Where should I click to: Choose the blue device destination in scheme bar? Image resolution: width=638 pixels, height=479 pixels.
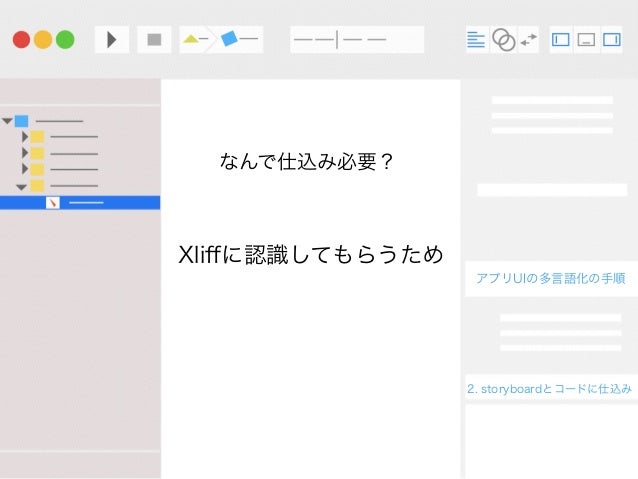(x=239, y=39)
